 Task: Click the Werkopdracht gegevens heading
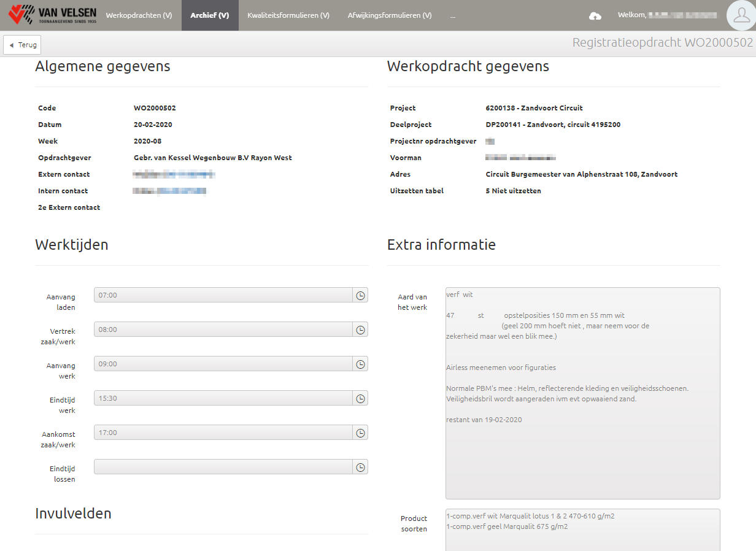click(468, 66)
